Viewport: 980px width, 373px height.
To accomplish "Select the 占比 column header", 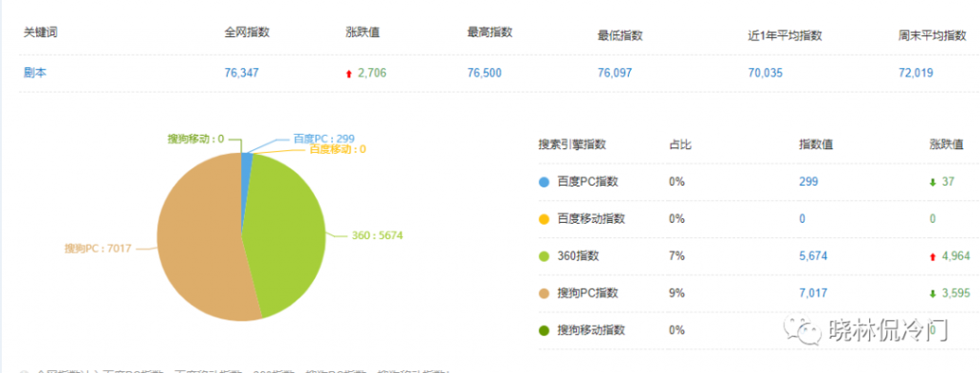I will click(x=680, y=144).
